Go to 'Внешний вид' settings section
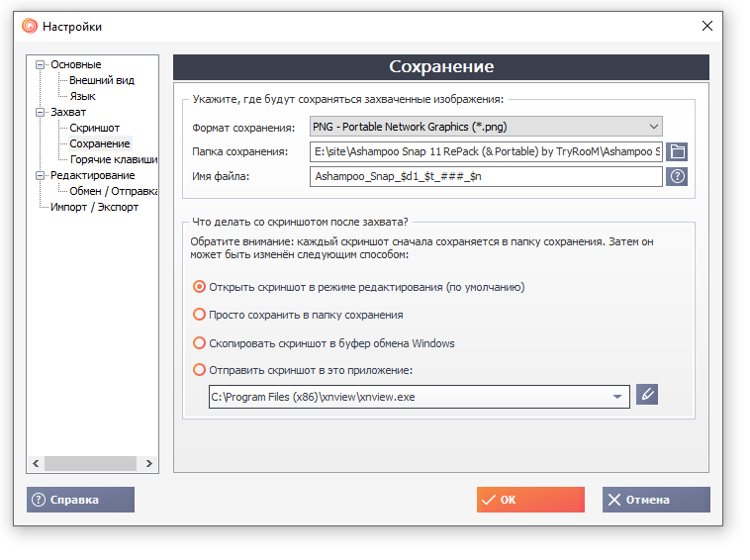The height and width of the screenshot is (560, 750). tap(102, 80)
